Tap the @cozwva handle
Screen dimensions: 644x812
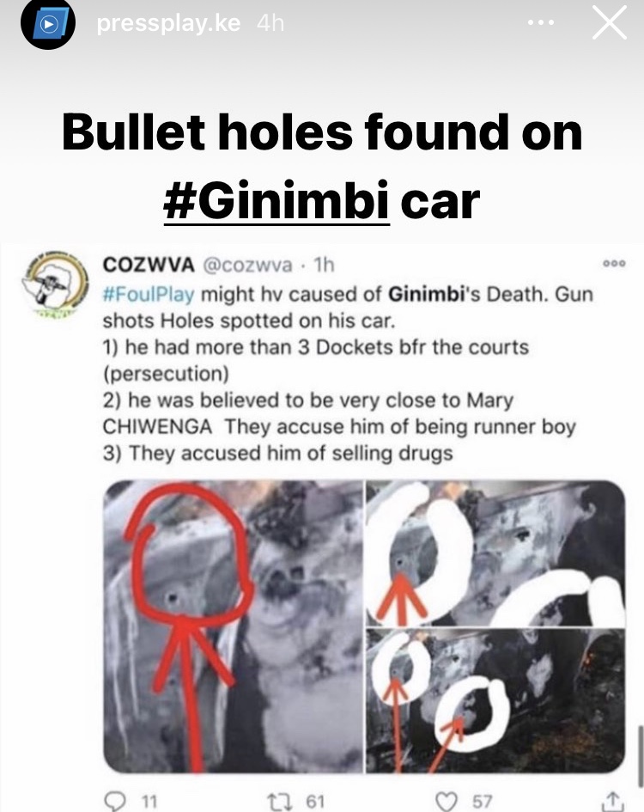point(248,266)
